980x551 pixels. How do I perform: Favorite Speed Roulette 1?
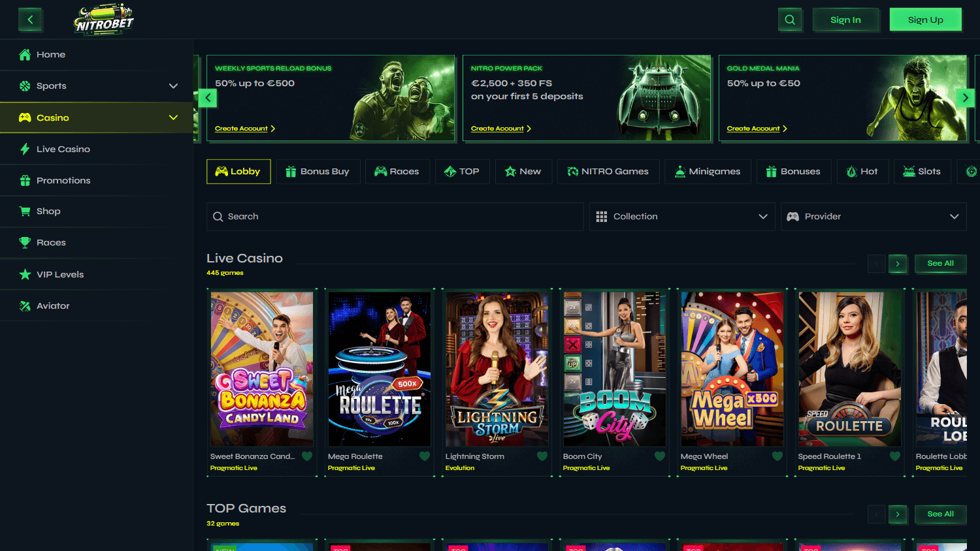pyautogui.click(x=895, y=456)
